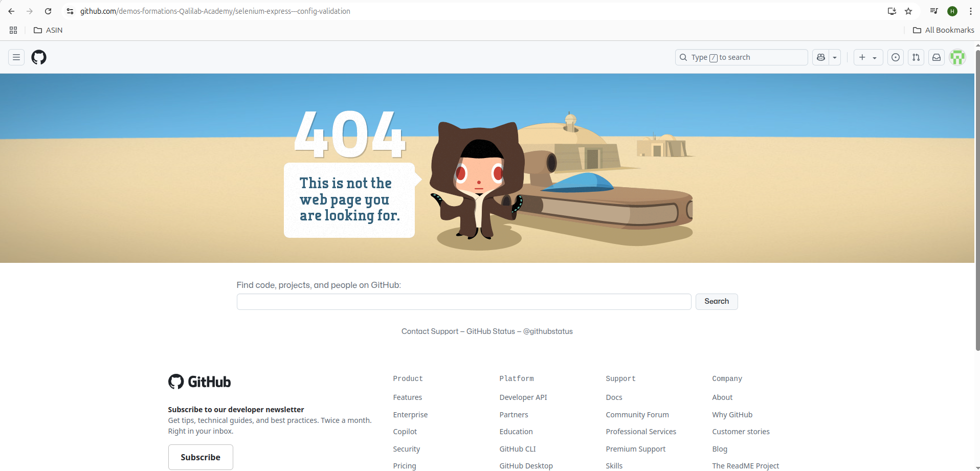Open the Pricing footer link

click(x=405, y=466)
